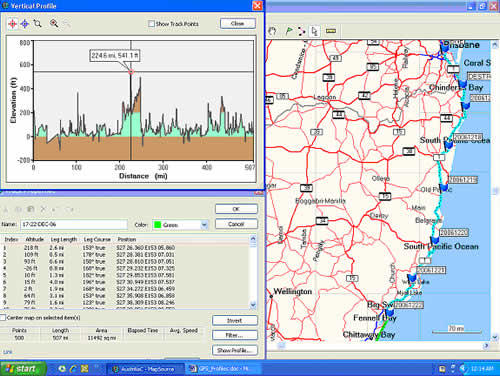Click the Wellington city label on map
Viewport: 500px width, 376px height.
[293, 291]
